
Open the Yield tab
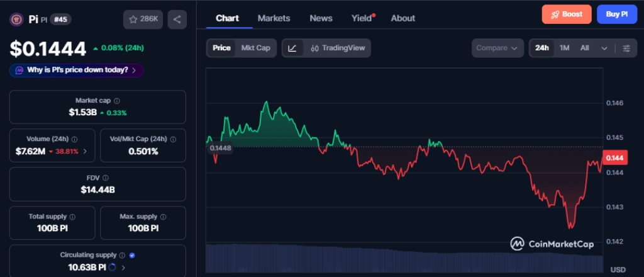pyautogui.click(x=363, y=18)
